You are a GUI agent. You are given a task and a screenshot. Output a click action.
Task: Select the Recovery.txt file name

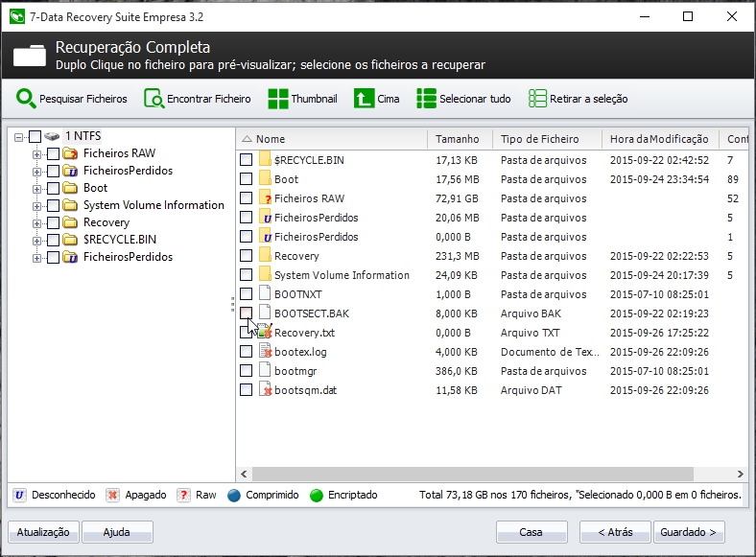(x=304, y=333)
